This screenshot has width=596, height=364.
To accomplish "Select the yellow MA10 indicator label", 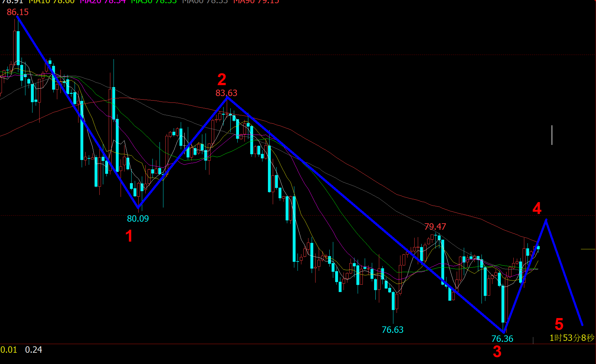I will coord(52,2).
